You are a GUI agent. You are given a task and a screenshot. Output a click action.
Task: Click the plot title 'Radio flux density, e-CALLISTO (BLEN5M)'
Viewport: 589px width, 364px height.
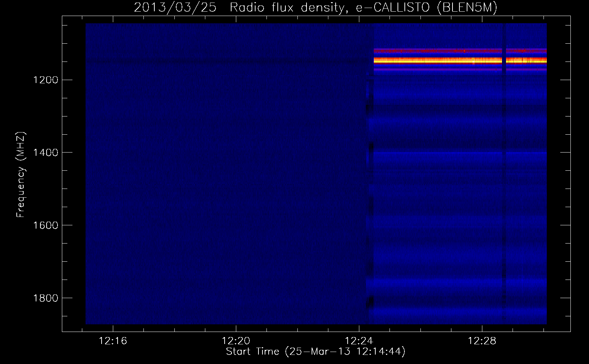tap(363, 8)
